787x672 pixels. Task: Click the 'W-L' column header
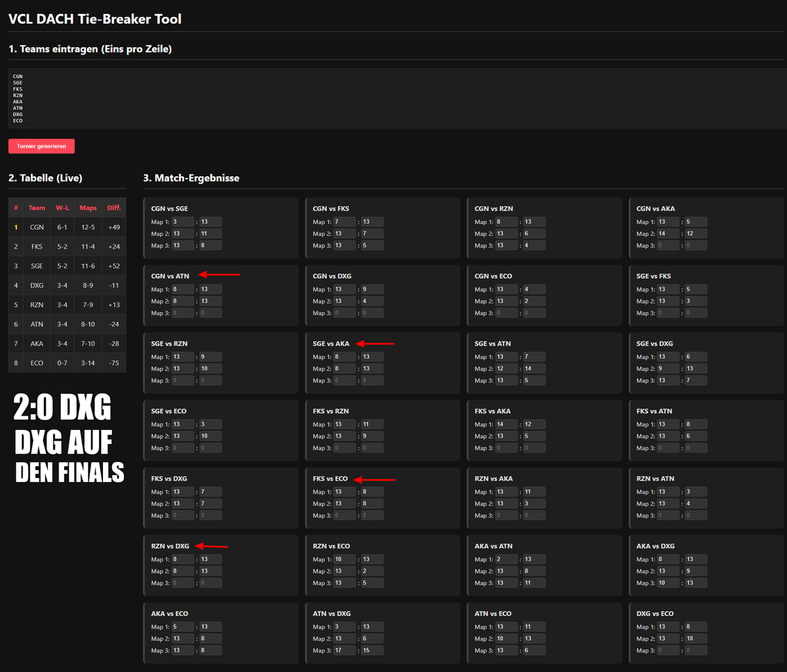coord(62,208)
